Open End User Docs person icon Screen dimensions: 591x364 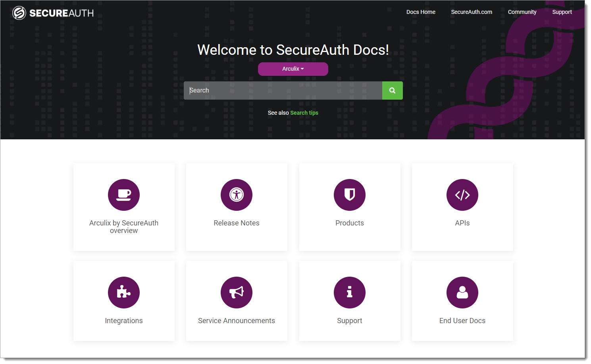click(x=462, y=293)
